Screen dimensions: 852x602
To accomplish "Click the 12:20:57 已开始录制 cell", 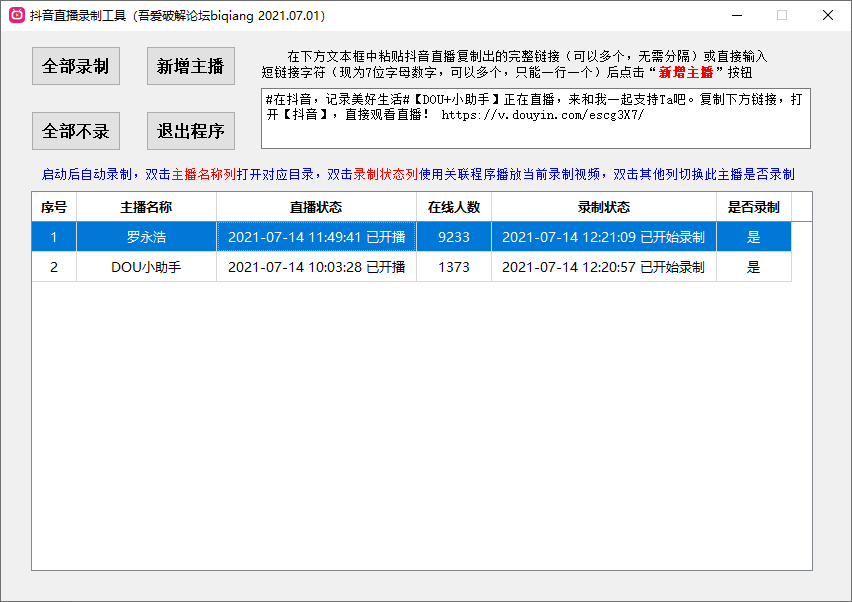I will tap(604, 267).
